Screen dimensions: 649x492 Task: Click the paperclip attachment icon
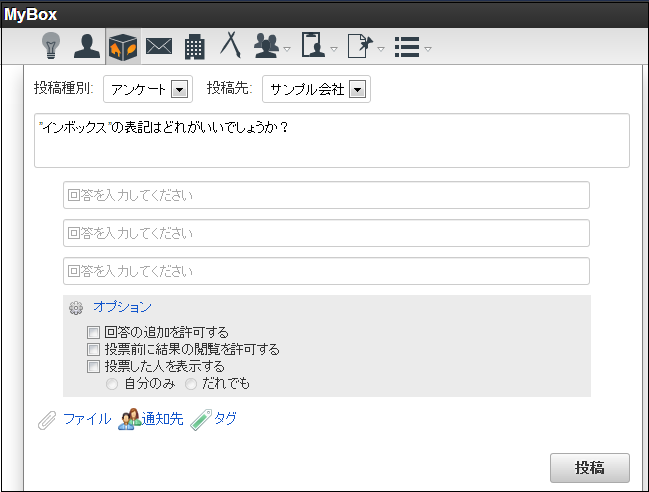47,420
